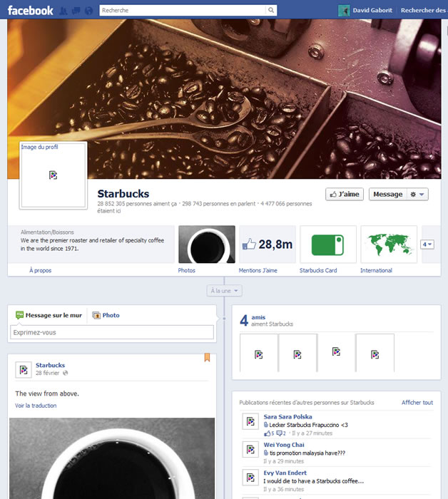The width and height of the screenshot is (448, 499).
Task: Send a Message to Starbucks
Action: tap(387, 194)
